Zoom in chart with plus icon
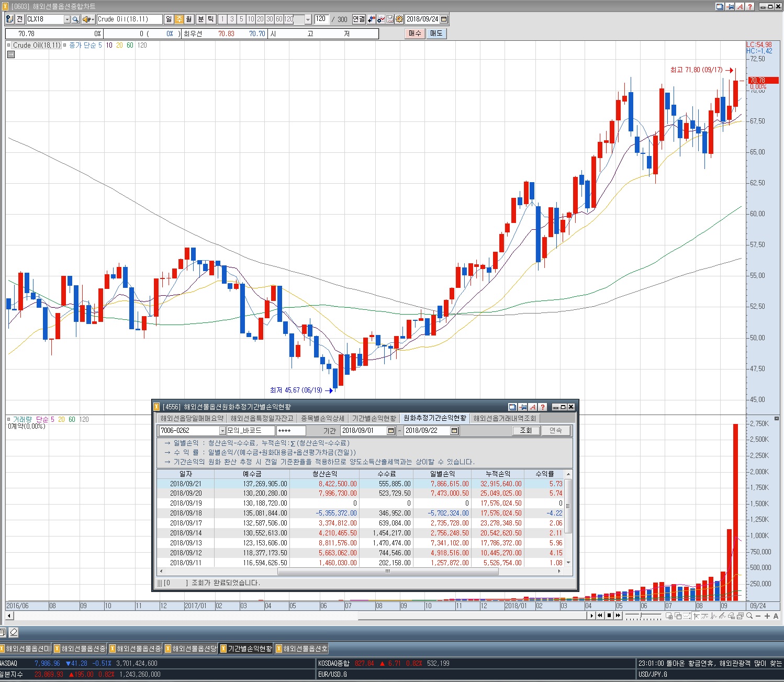The width and height of the screenshot is (784, 682). [767, 616]
